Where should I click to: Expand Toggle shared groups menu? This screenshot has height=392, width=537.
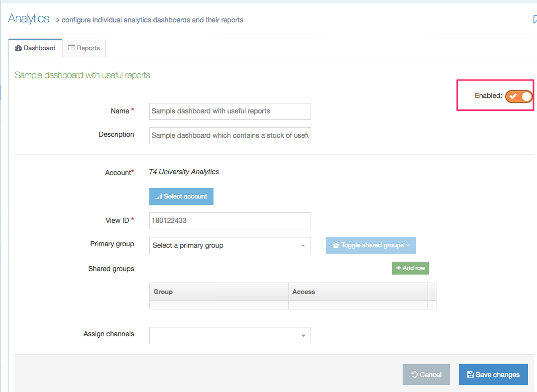click(x=371, y=245)
